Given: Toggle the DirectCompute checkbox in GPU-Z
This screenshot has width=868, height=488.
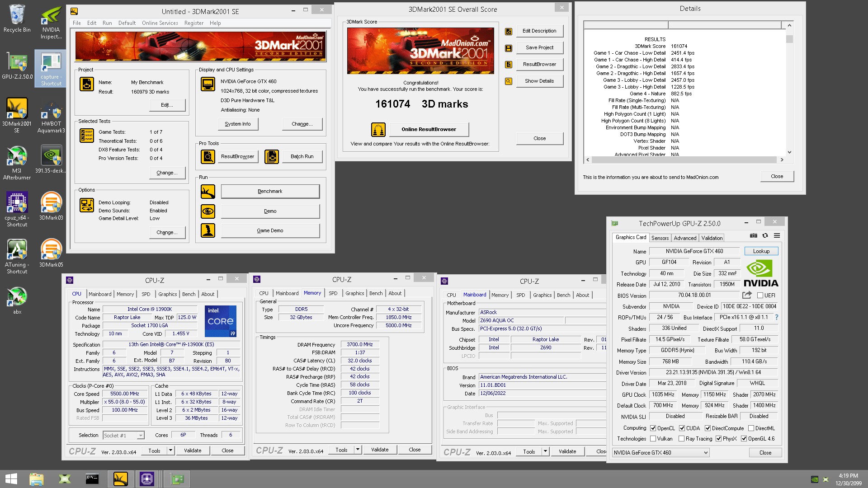Looking at the screenshot, I should point(708,428).
